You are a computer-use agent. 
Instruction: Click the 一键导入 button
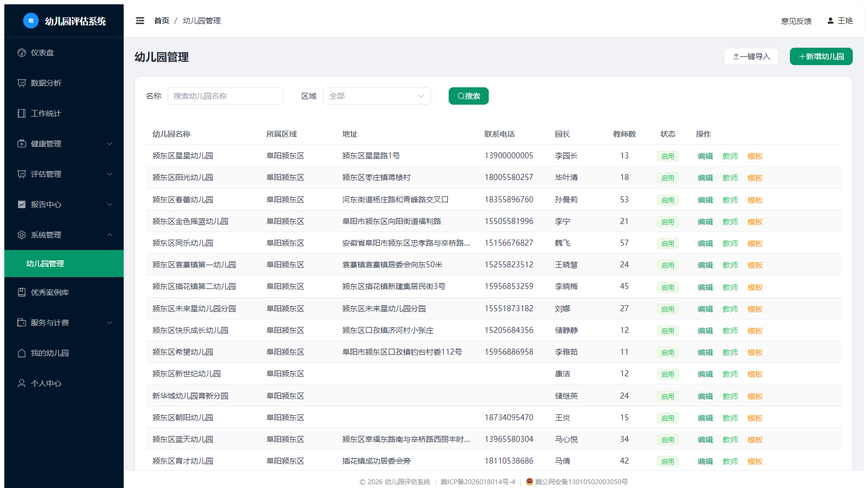[x=751, y=56]
